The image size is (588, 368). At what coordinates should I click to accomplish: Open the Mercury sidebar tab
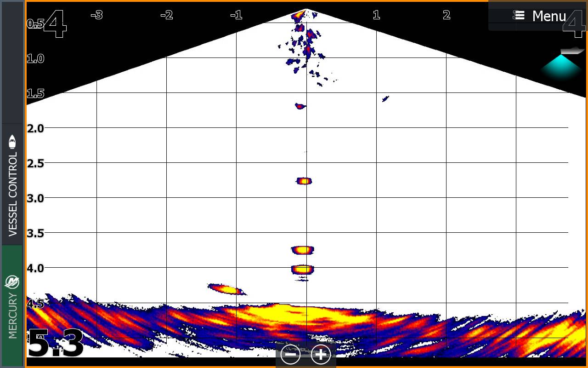[x=12, y=306]
